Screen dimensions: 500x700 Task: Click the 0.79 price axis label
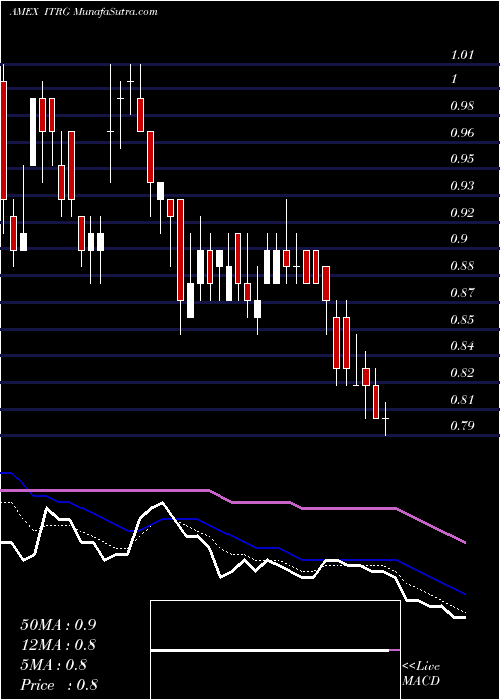point(462,425)
